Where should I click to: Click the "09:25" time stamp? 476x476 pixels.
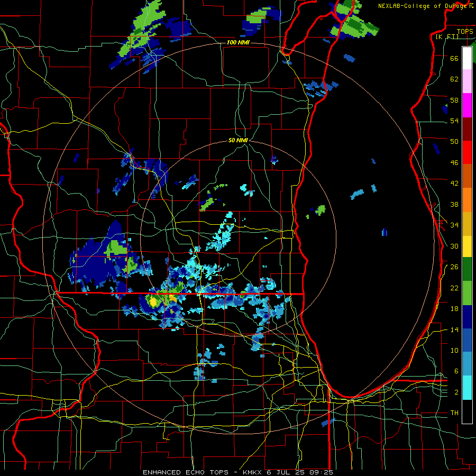point(321,472)
